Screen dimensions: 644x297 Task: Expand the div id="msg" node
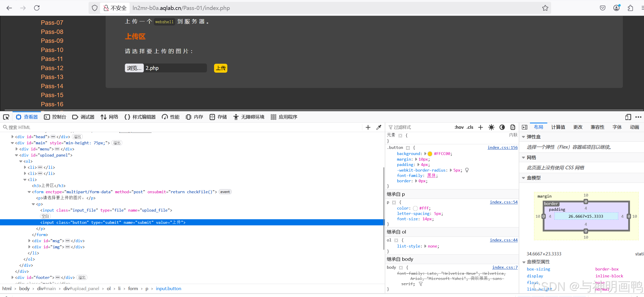29,241
